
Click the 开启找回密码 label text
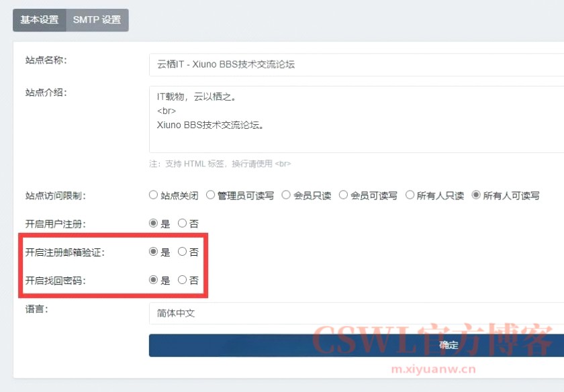point(55,281)
